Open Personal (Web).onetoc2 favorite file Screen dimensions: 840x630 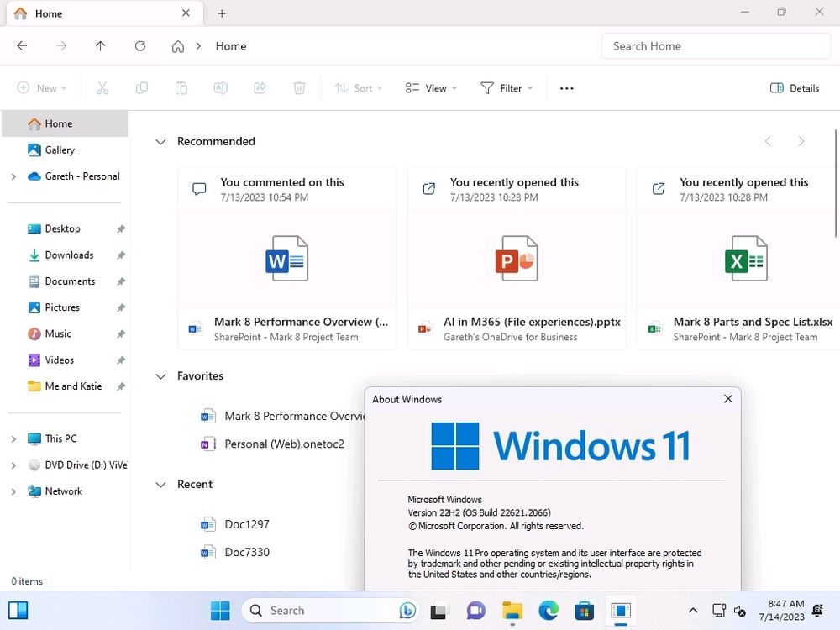(273, 444)
